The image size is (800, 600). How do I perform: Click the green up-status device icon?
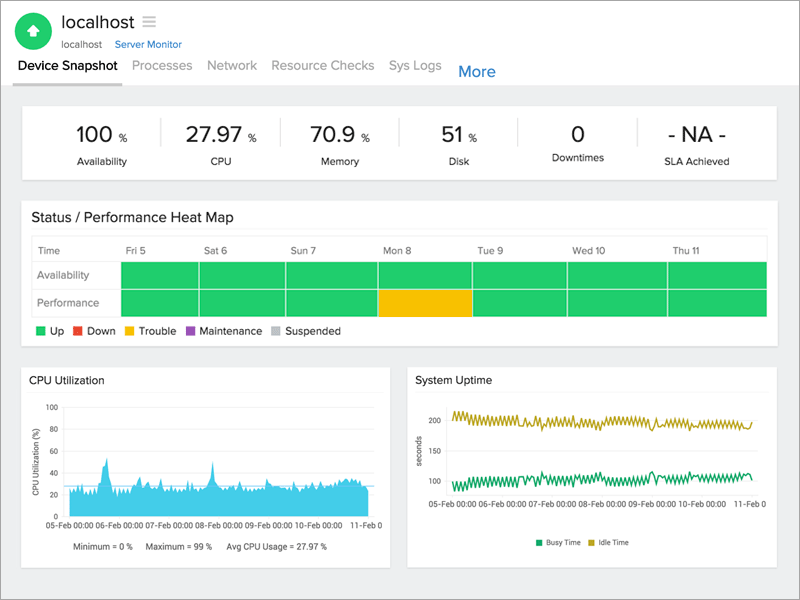pos(33,31)
